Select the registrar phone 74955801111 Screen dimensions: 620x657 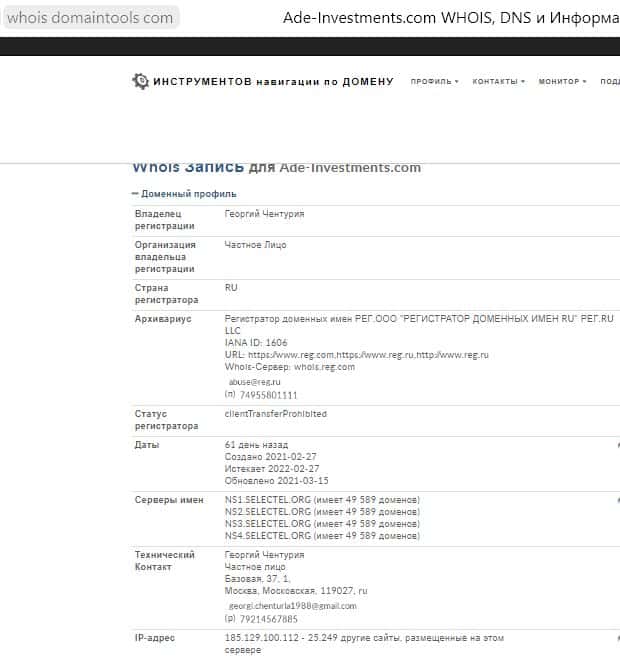[268, 395]
